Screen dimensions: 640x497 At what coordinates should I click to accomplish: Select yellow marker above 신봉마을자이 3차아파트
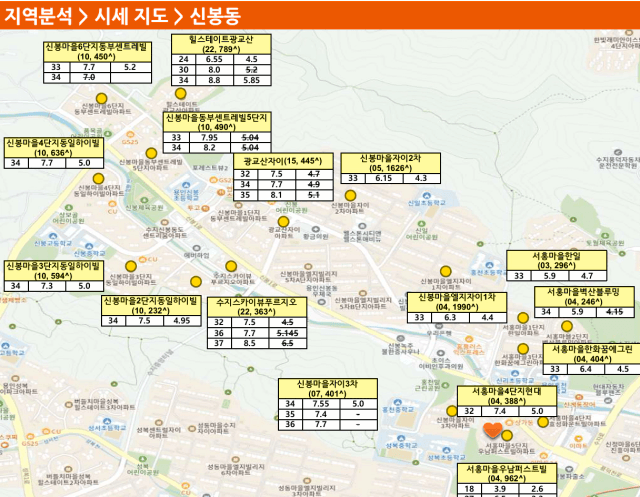[x=451, y=411]
